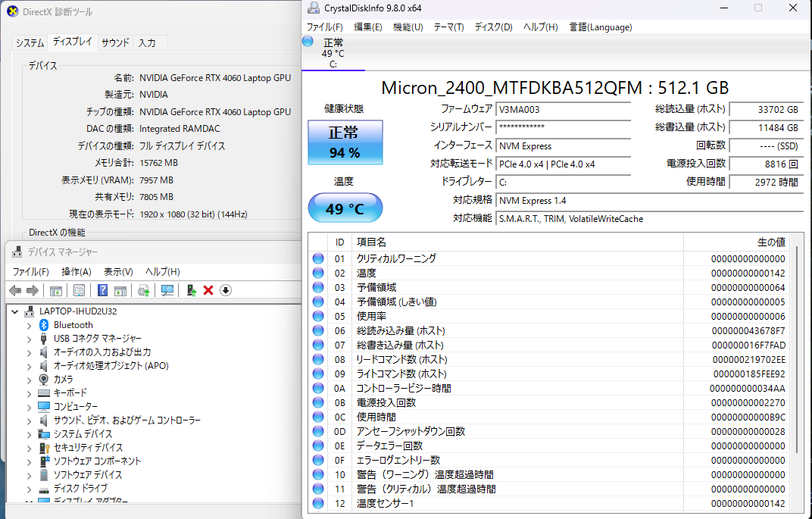Toggle console tree icon in Device Manager toolbar
The image size is (812, 519).
tap(55, 291)
